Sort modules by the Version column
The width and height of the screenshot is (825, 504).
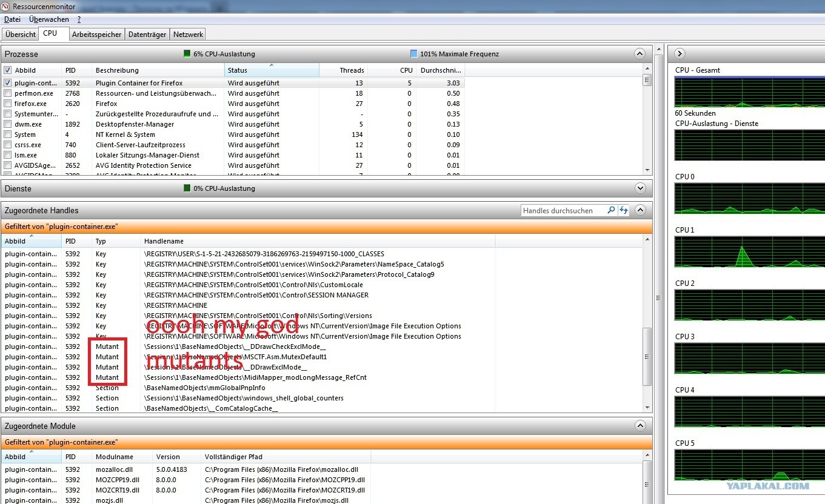coord(176,457)
